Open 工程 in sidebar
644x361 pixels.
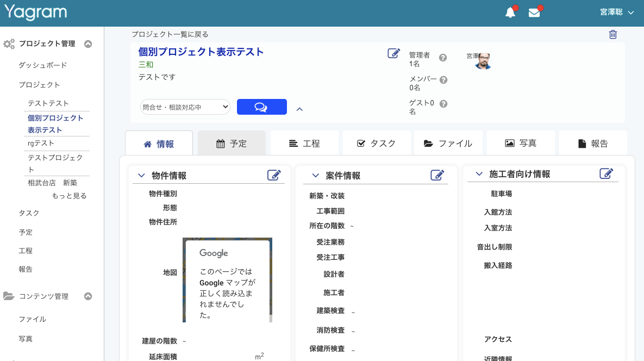point(26,251)
